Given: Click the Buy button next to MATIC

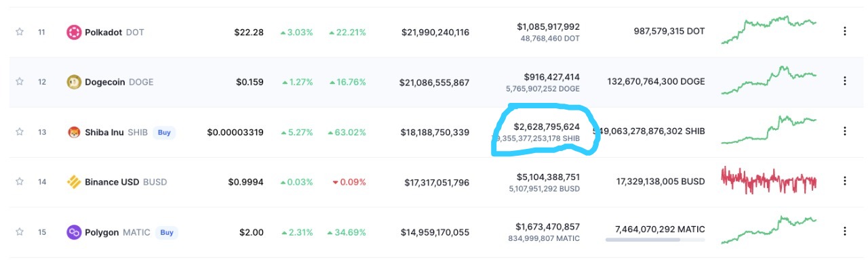Looking at the screenshot, I should coord(166,233).
